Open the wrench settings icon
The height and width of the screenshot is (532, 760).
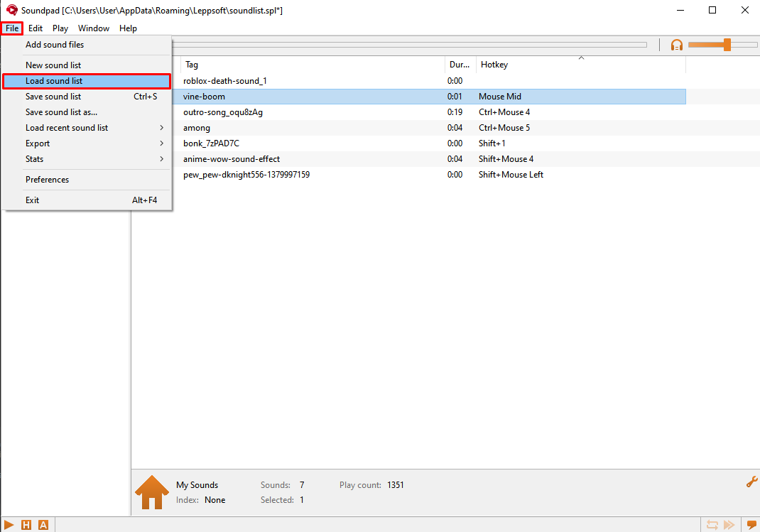click(751, 482)
